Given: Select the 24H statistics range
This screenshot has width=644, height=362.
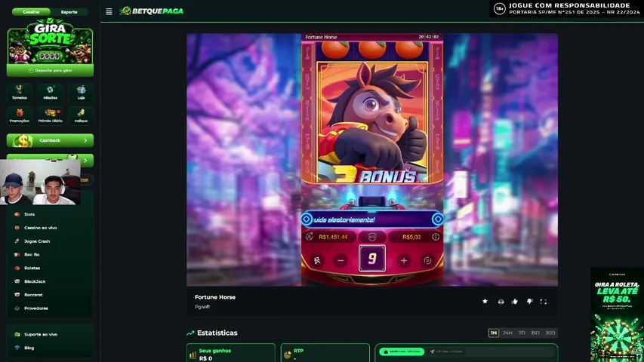Looking at the screenshot, I should (x=507, y=333).
